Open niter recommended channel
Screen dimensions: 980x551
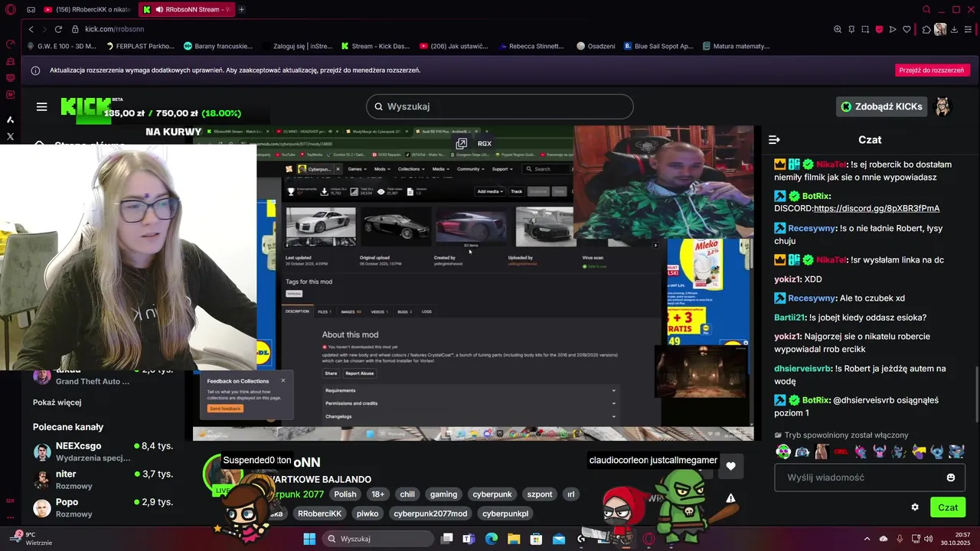103,480
